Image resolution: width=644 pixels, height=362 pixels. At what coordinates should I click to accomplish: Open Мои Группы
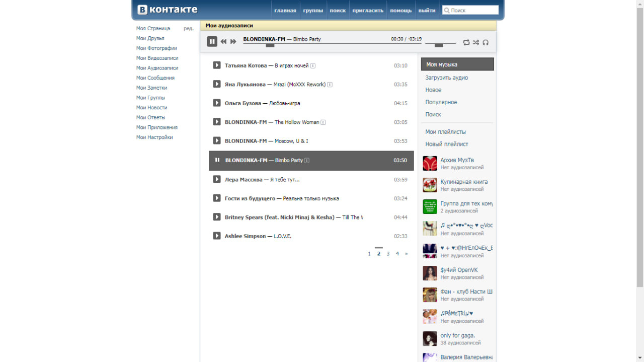pos(150,98)
